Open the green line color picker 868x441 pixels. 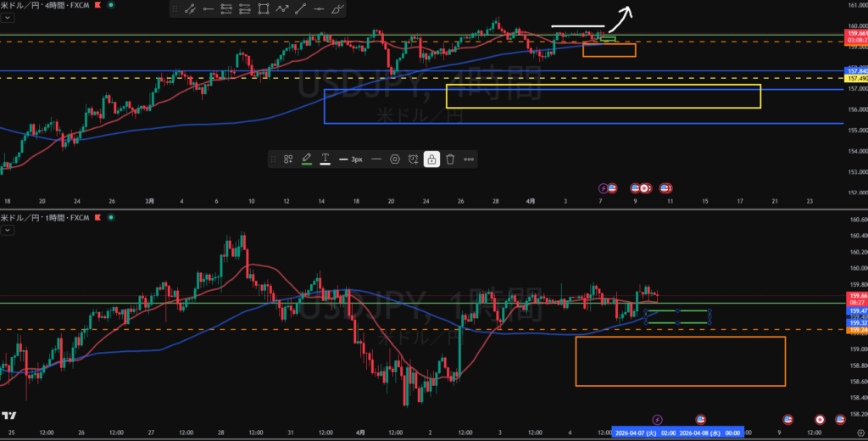(307, 159)
